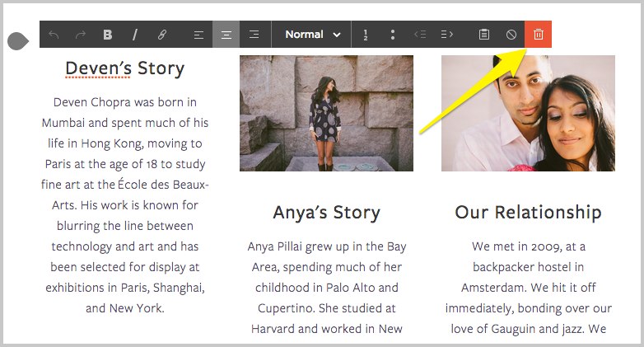Viewport: 644px width, 347px height.
Task: Align text to the left
Action: 198,35
